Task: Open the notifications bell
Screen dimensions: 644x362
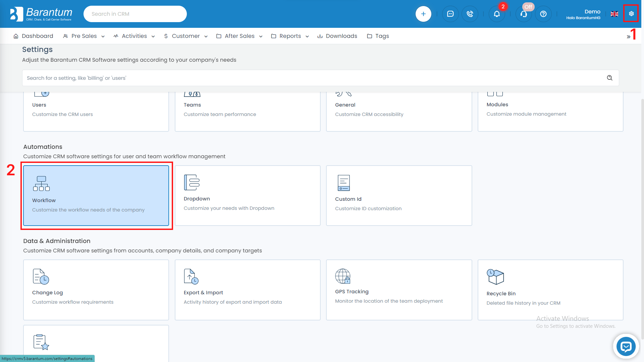Action: coord(497,14)
